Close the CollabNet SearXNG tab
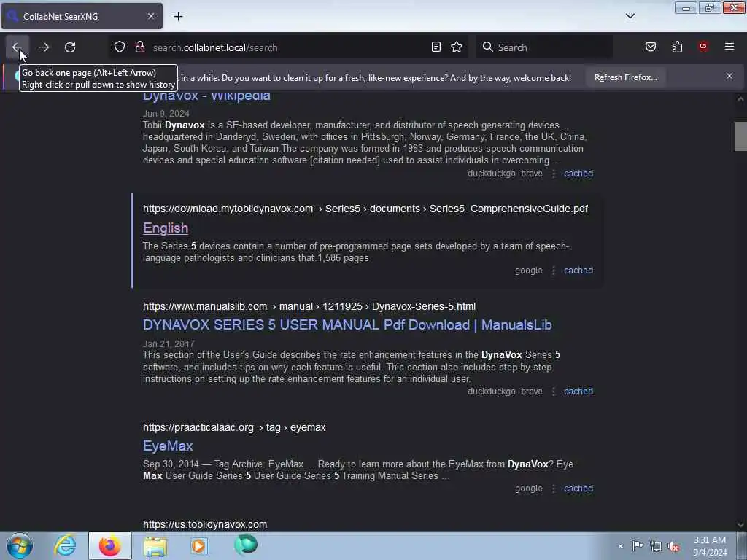The width and height of the screenshot is (747, 560). [150, 16]
